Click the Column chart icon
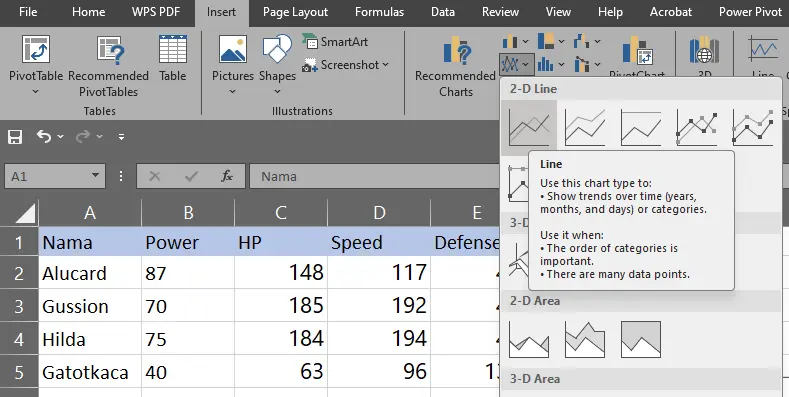This screenshot has width=789, height=397. coord(510,41)
